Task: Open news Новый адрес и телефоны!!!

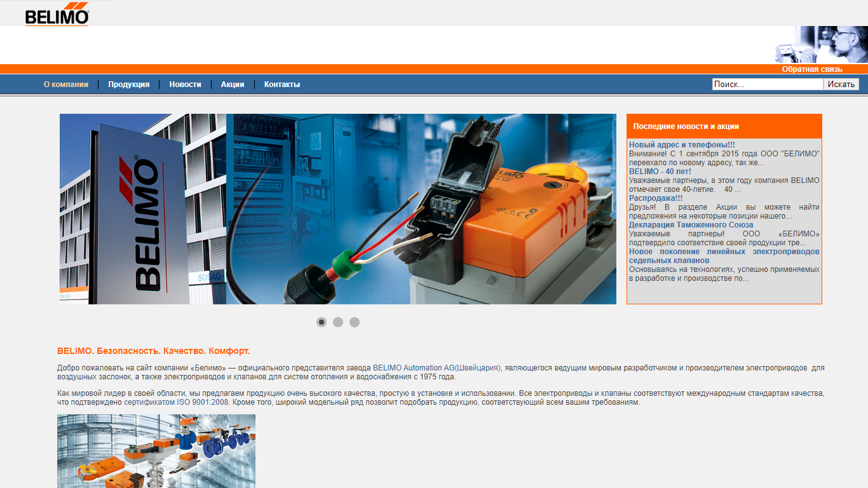Action: click(x=682, y=145)
